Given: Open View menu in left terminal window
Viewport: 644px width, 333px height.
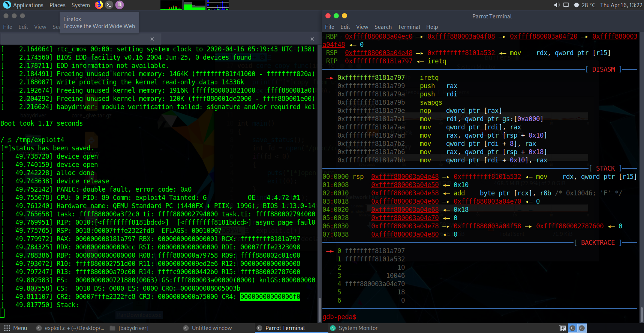Looking at the screenshot, I should pyautogui.click(x=40, y=27).
